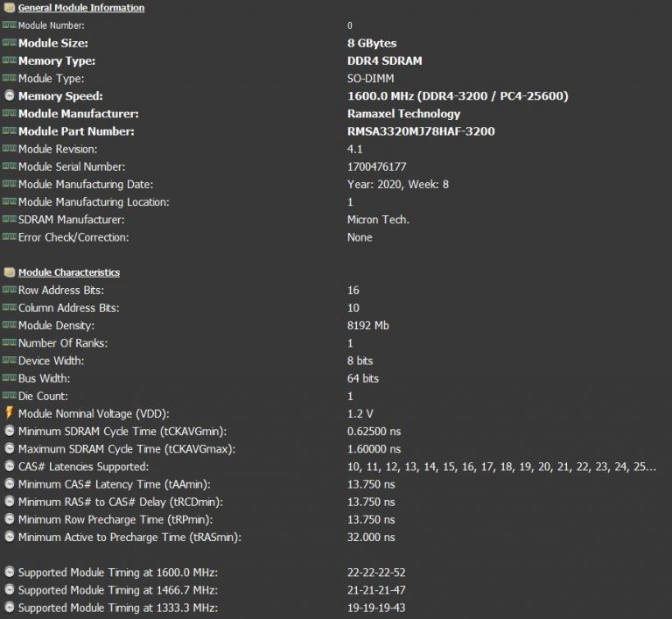Click the memory chip icon beside Module Size
This screenshot has width=672, height=619.
pos(9,43)
